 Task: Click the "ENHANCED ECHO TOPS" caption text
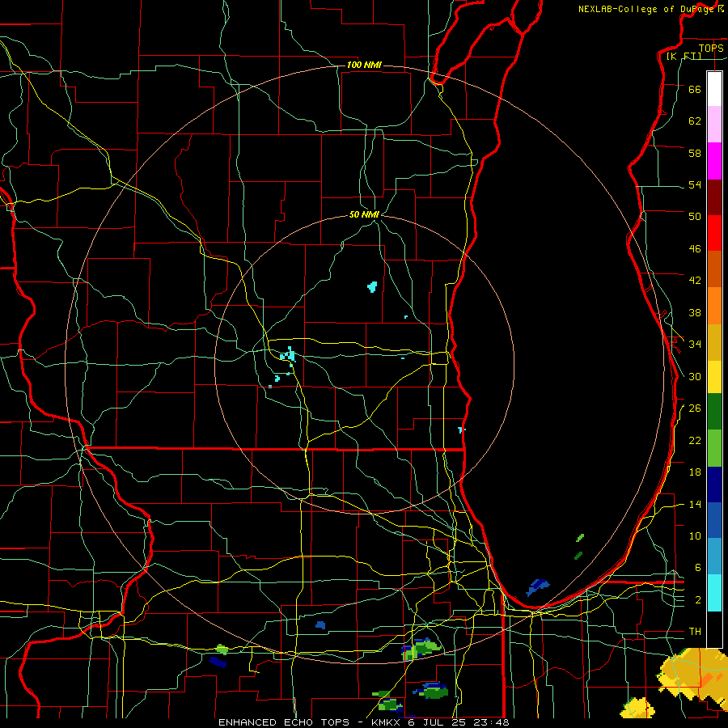[x=284, y=722]
